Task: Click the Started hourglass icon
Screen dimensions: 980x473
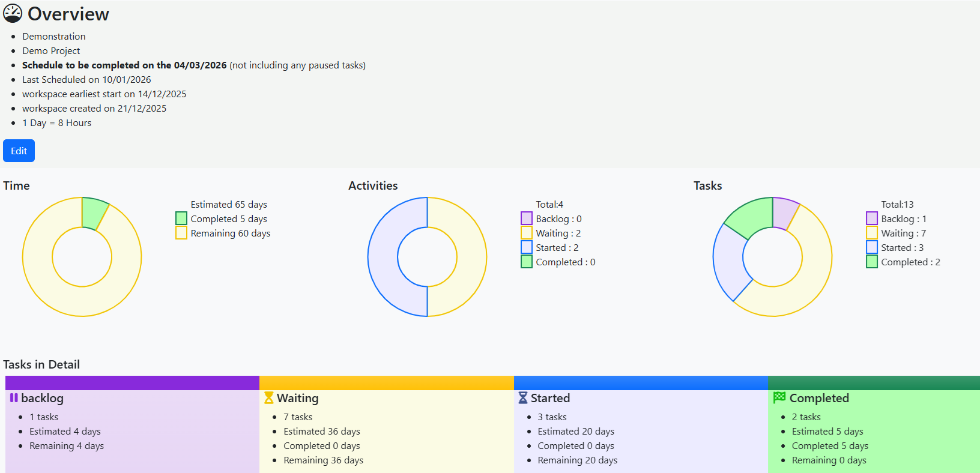Action: click(x=522, y=398)
